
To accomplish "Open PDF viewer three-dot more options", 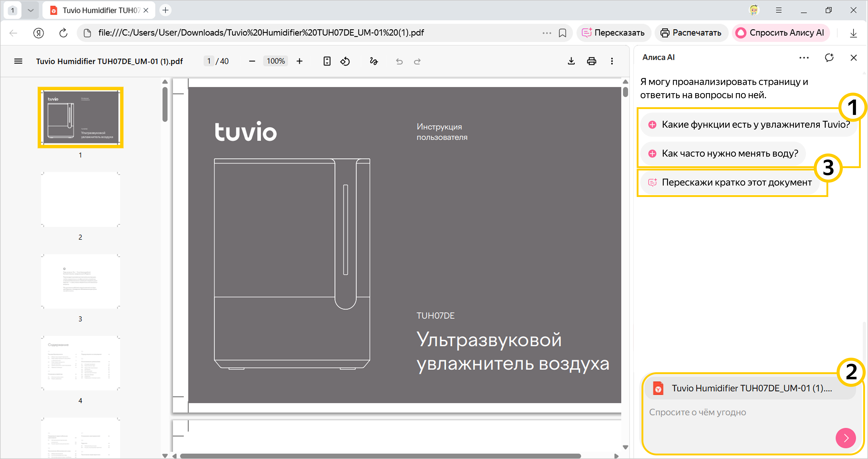I will click(612, 61).
